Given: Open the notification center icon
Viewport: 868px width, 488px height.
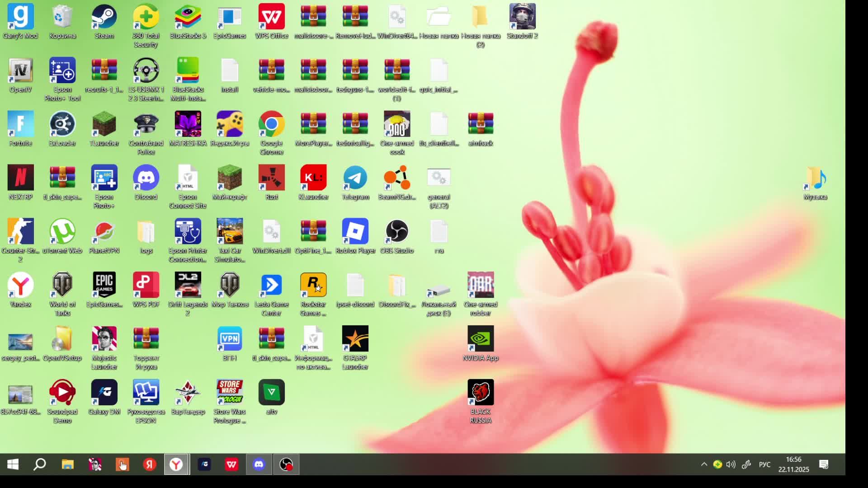Looking at the screenshot, I should pos(824,465).
